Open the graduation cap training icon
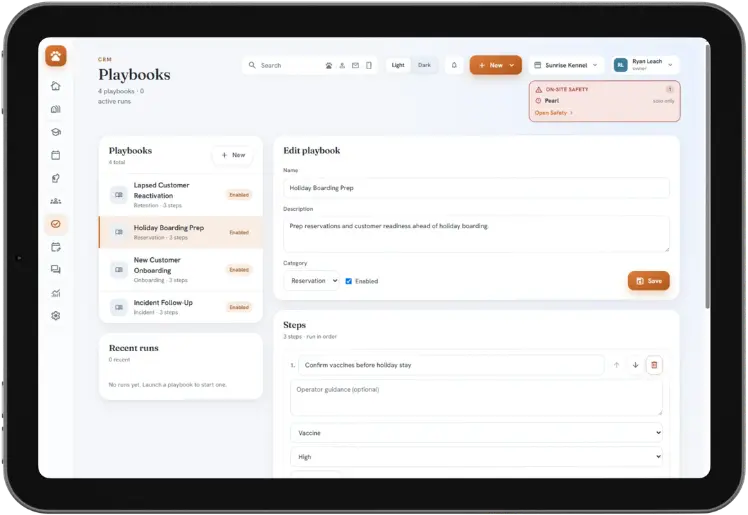Image resolution: width=748 pixels, height=515 pixels. 56,132
